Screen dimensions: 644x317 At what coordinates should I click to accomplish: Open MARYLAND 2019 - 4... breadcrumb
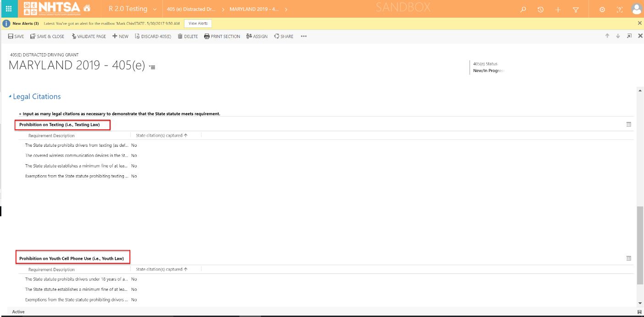point(254,9)
